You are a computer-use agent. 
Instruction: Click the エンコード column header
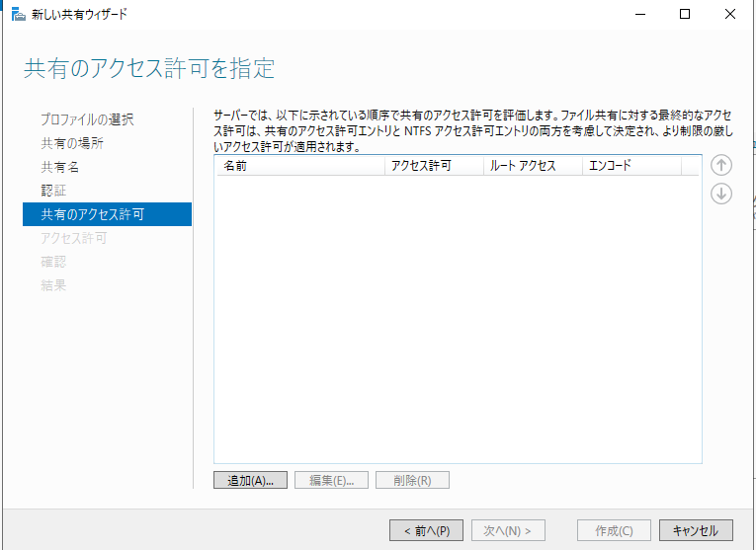[629, 166]
